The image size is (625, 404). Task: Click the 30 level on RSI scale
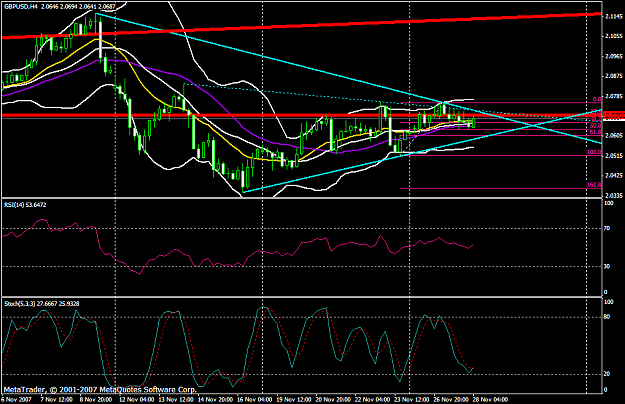click(607, 266)
